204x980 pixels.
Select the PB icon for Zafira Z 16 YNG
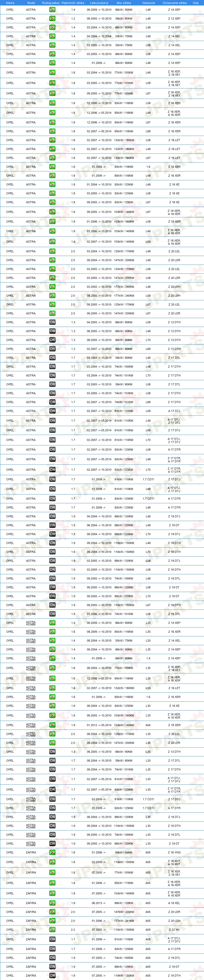tap(52, 853)
